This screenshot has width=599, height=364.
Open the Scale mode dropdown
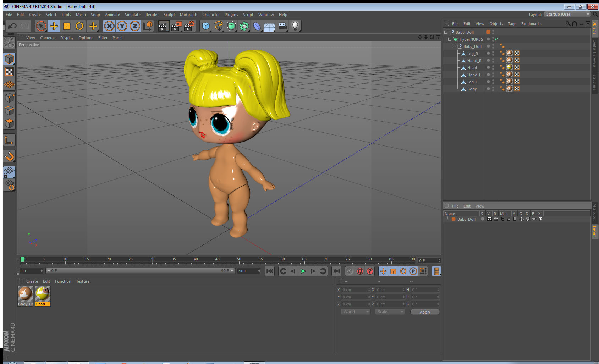tap(390, 312)
